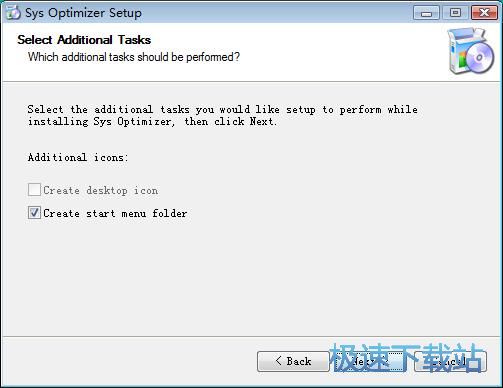
Task: Maximize the Sys Optimizer Setup window
Action: (x=455, y=13)
